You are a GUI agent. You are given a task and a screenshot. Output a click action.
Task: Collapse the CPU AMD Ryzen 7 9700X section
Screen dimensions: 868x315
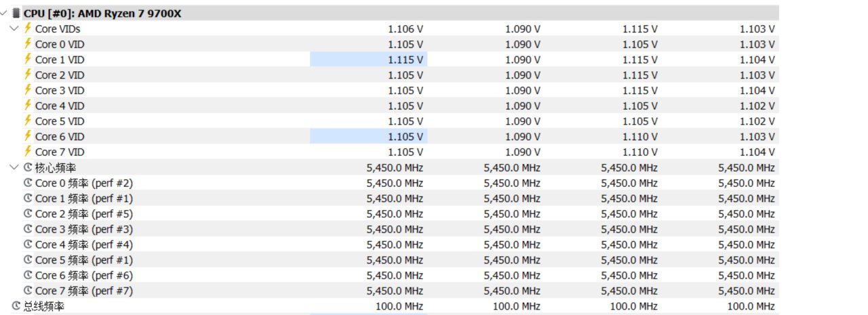pos(5,13)
